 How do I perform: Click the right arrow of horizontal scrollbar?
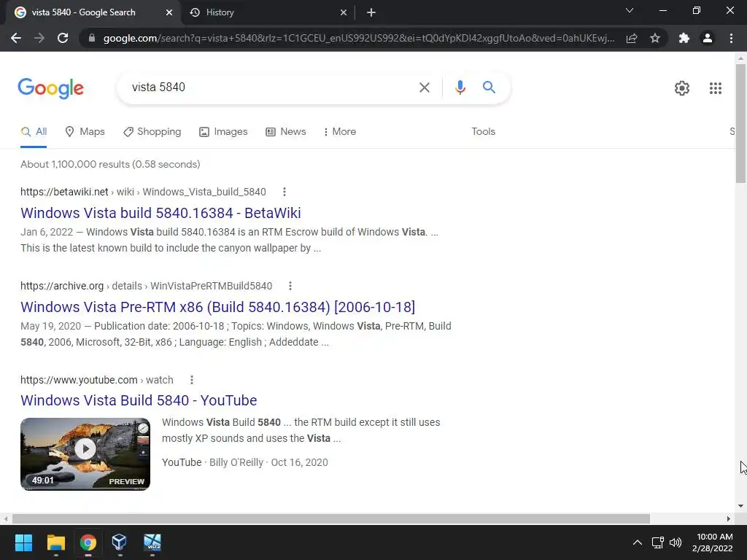[729, 518]
